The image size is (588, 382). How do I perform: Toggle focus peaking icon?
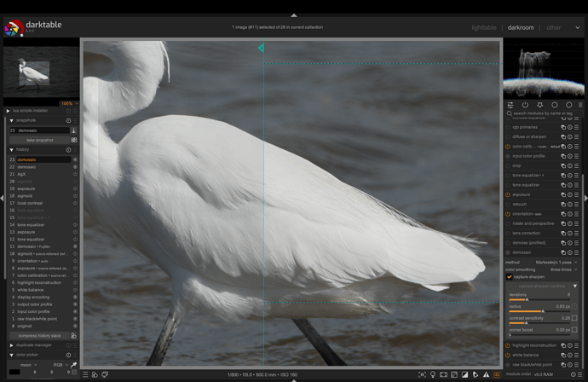[422, 374]
